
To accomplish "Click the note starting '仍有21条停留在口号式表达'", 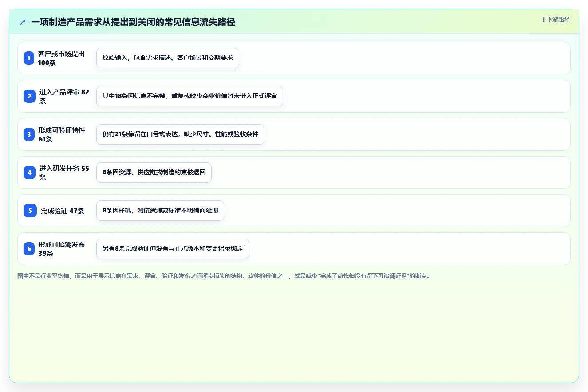I will pos(180,134).
